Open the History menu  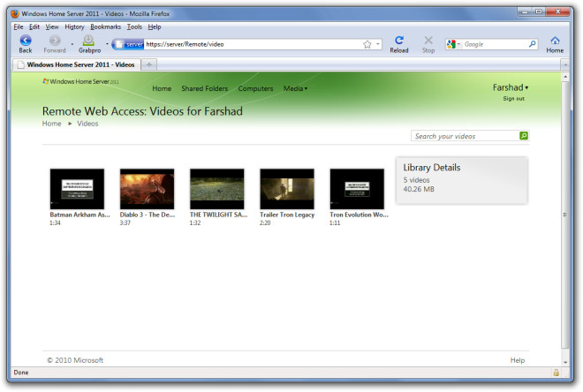click(x=74, y=26)
